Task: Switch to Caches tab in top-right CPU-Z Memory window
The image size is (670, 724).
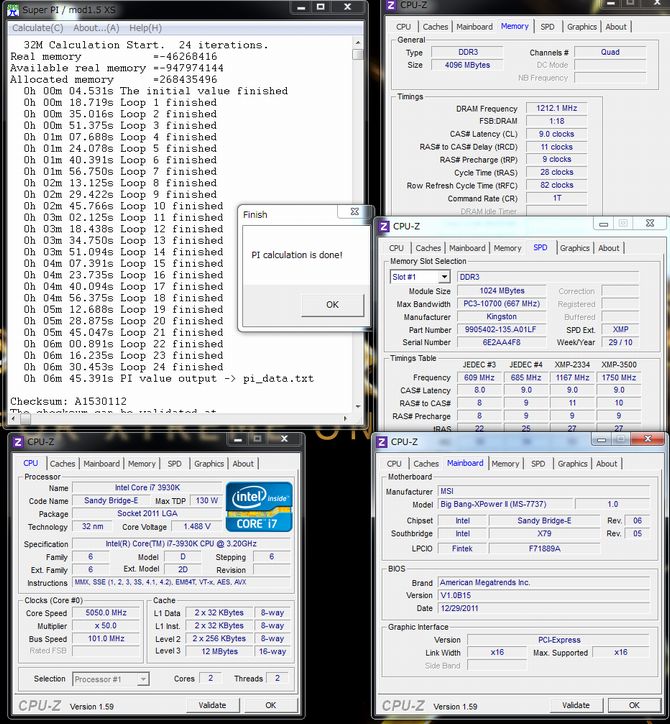Action: (435, 27)
